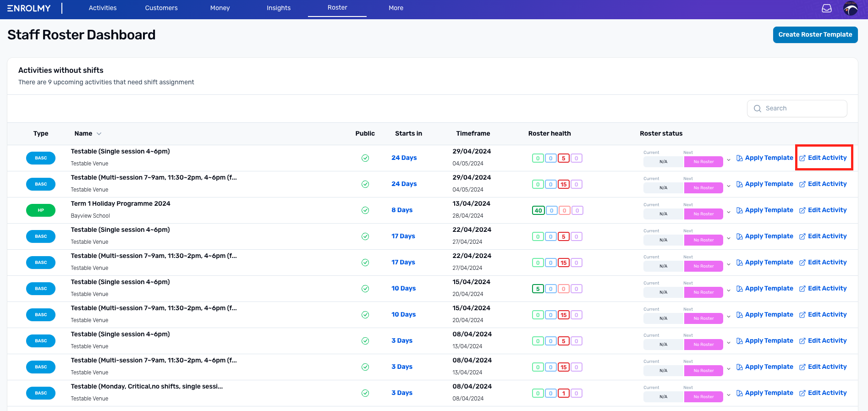Click No Roster status in Monday, Critical row
This screenshot has width=868, height=411.
point(703,397)
